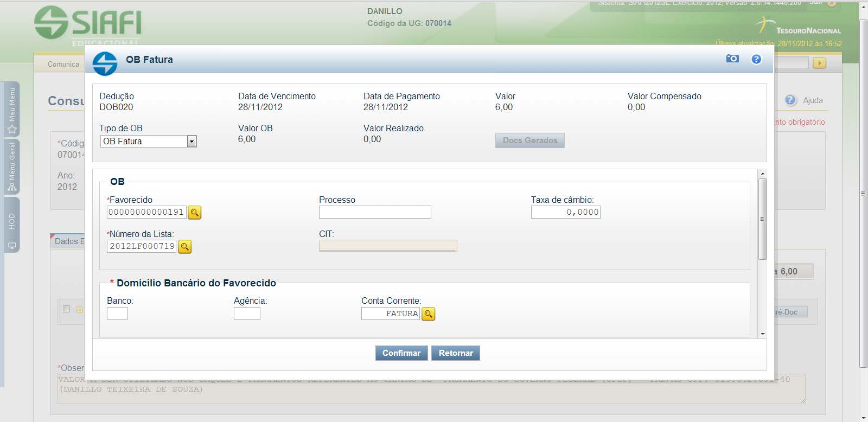This screenshot has height=422, width=868.
Task: Open the help question mark icon in dialog header
Action: (x=756, y=59)
